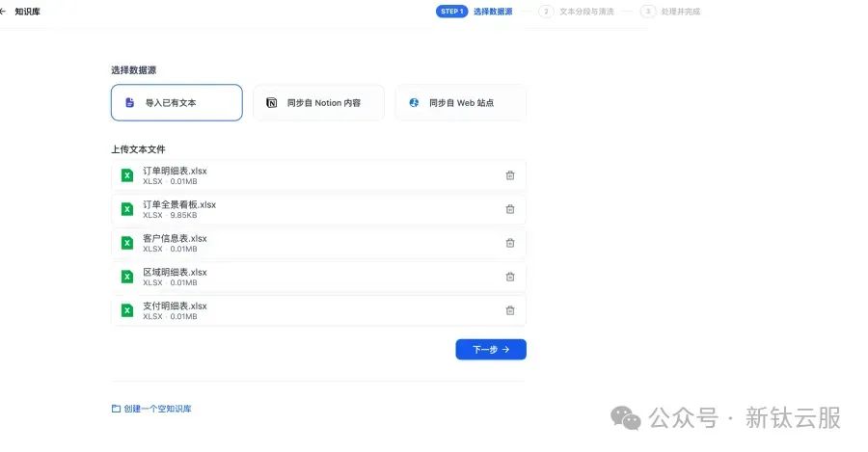Click the Excel icon of 订单明细表.xlsx
Screen dimensions: 868x452
[x=126, y=175]
